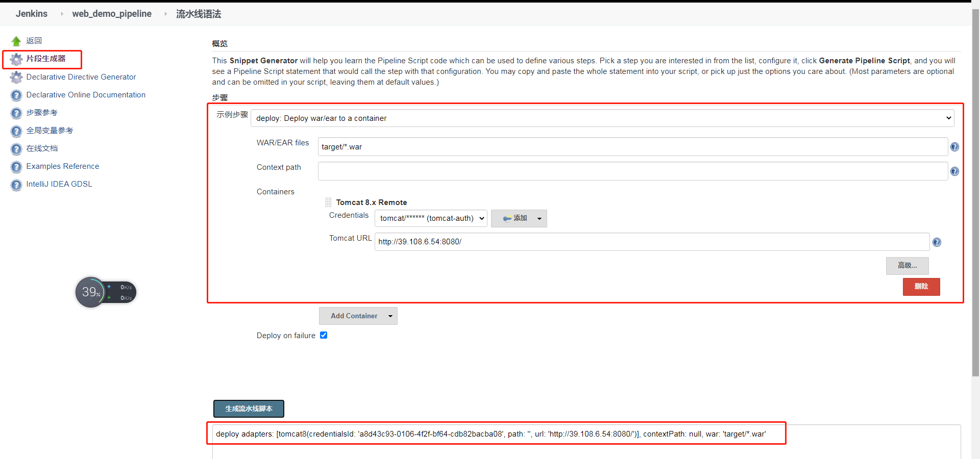Click the red 删除 delete button

(x=921, y=287)
